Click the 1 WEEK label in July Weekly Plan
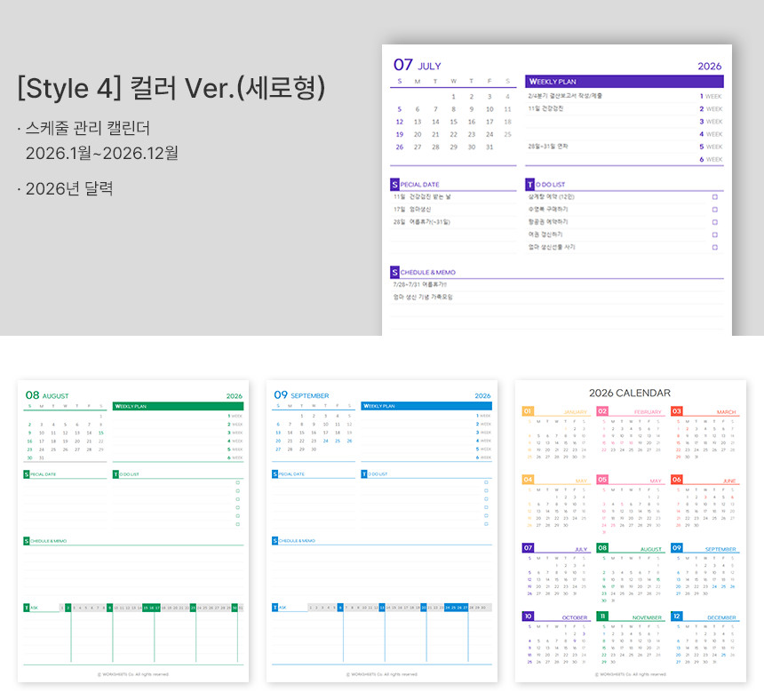 click(x=711, y=96)
